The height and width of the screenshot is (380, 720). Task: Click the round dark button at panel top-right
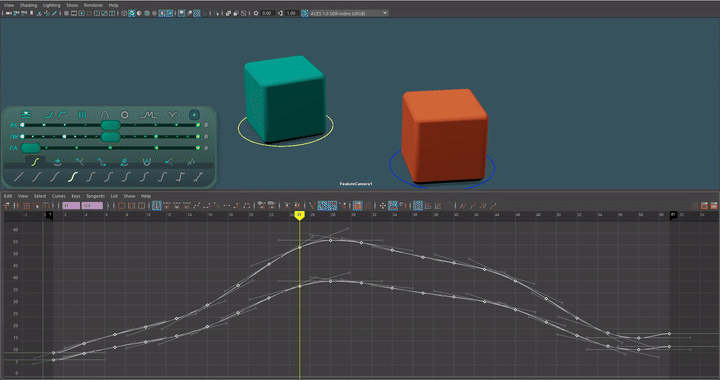[x=194, y=114]
